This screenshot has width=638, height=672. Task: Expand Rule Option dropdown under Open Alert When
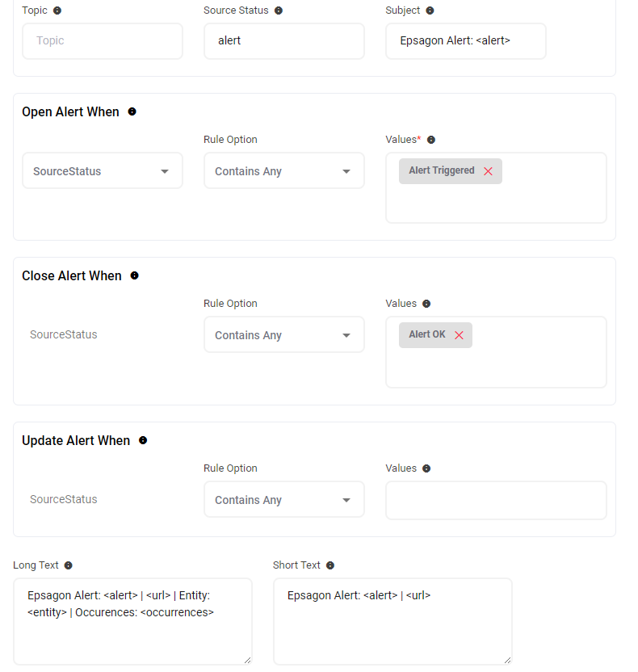point(283,171)
